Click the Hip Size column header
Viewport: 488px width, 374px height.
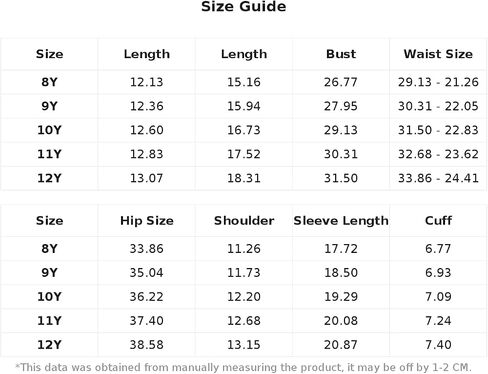point(147,221)
